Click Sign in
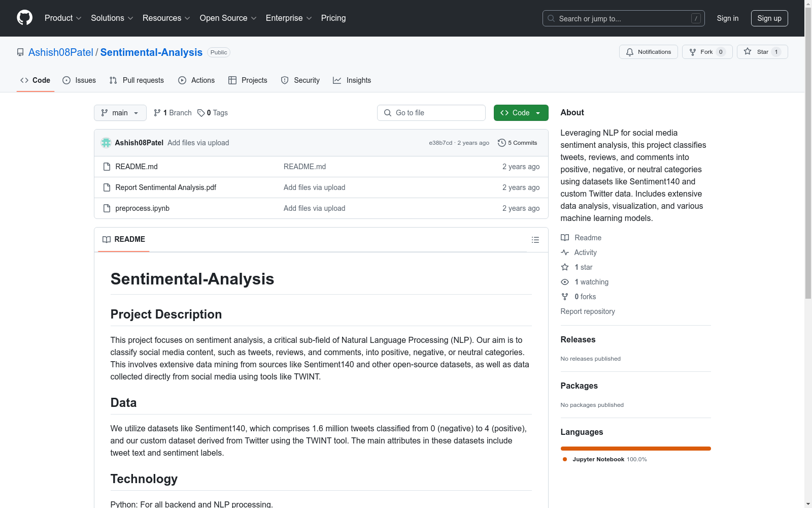The image size is (812, 508). pos(728,18)
